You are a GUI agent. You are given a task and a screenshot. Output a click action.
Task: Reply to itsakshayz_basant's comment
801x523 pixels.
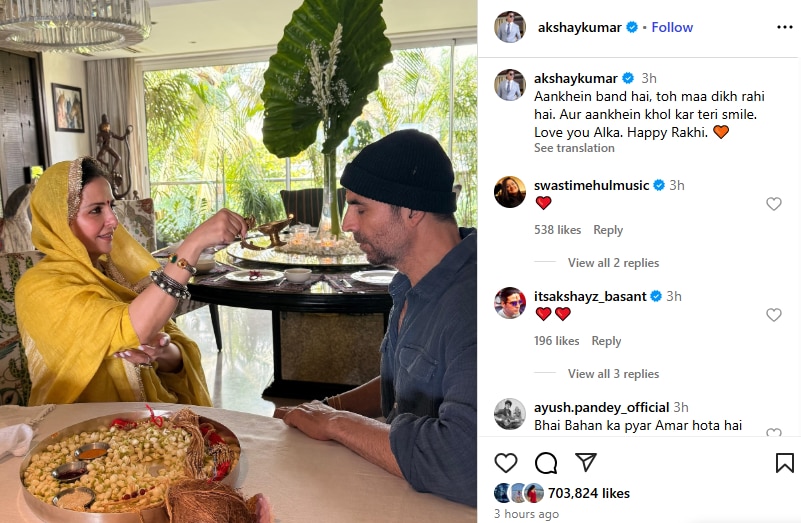coord(606,341)
